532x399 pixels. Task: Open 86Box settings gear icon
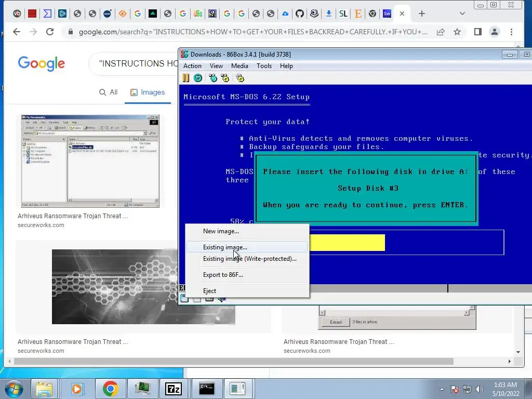click(x=240, y=78)
